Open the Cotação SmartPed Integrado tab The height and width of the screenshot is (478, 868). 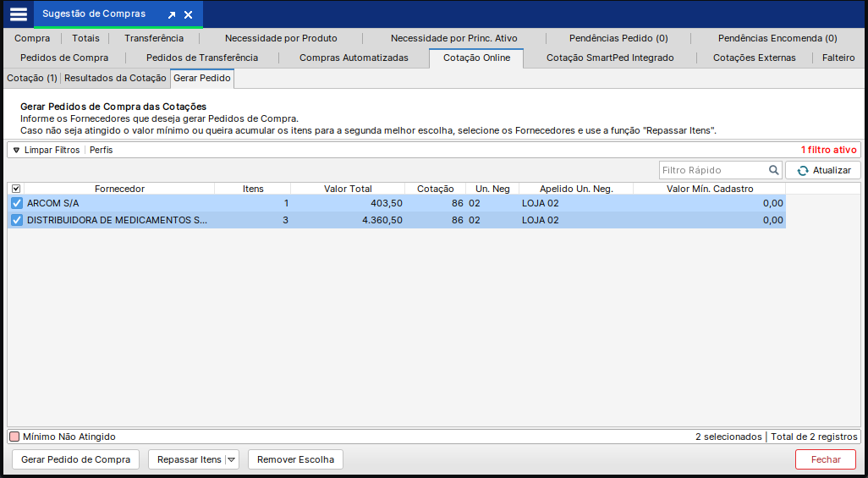[x=610, y=58]
